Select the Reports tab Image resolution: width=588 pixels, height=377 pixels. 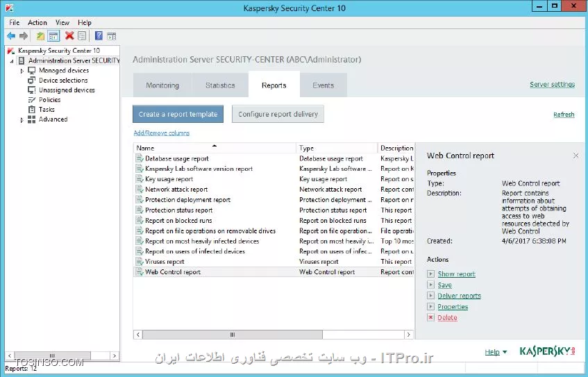[274, 85]
